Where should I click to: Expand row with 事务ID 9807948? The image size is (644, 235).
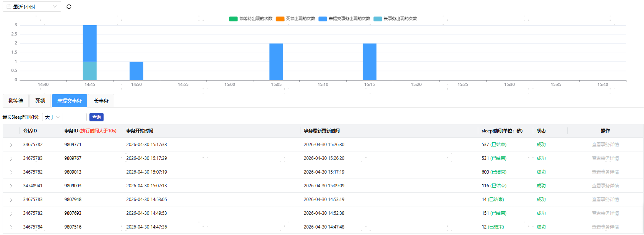coord(11,200)
